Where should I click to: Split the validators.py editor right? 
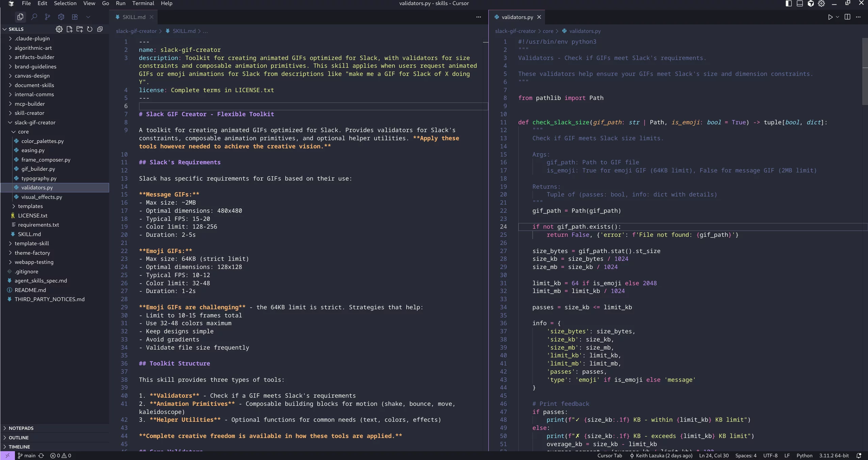click(847, 17)
